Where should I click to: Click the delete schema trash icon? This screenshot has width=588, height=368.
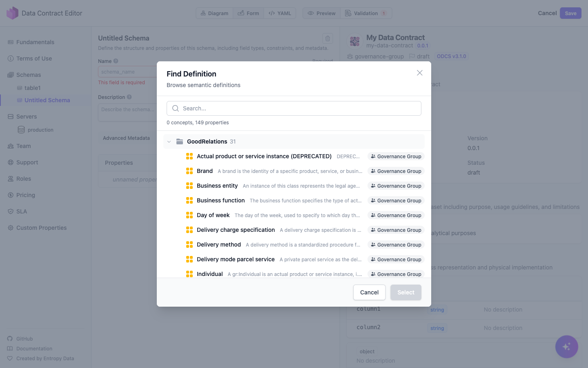[x=327, y=38]
